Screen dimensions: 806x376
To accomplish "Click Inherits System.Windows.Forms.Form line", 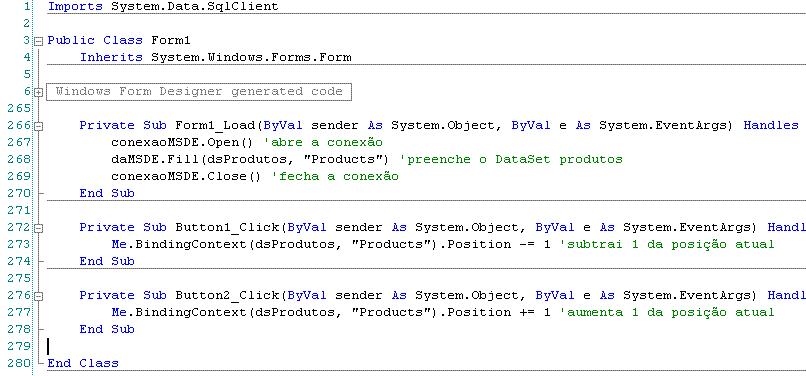I will 215,57.
